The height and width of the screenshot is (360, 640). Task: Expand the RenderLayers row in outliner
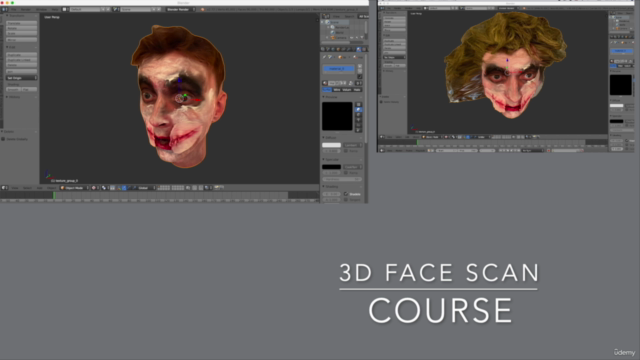click(x=329, y=27)
